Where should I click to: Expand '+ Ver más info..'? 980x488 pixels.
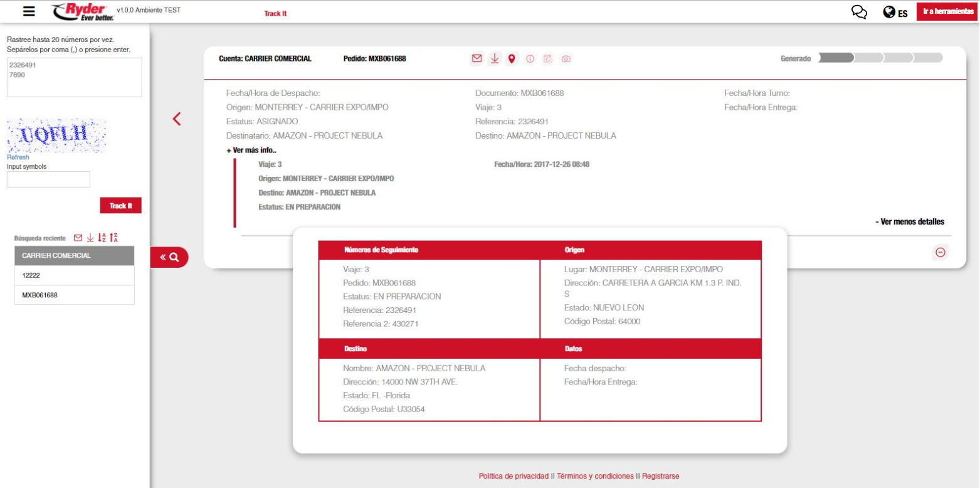(x=251, y=151)
